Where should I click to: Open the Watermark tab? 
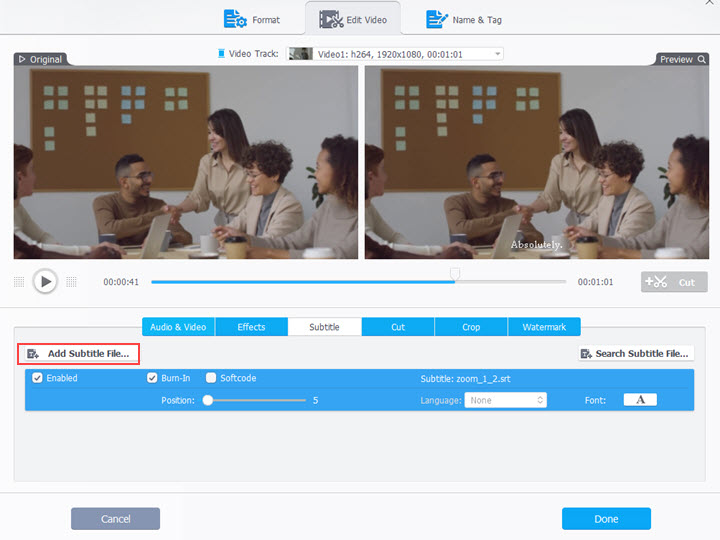pyautogui.click(x=544, y=327)
